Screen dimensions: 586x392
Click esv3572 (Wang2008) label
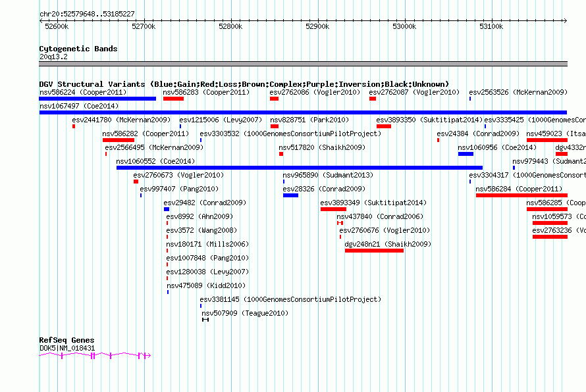(202, 230)
